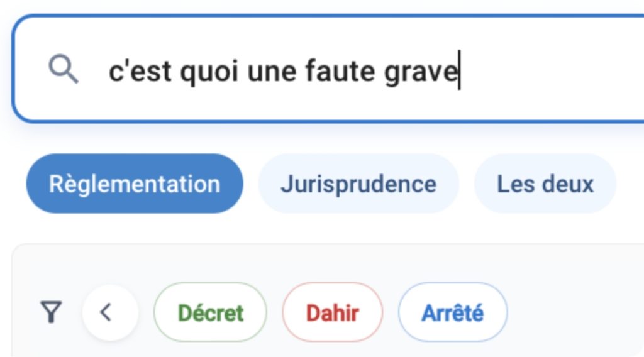Filter results by red Dahir tag
Viewport: 644px width, 357px height.
(332, 312)
